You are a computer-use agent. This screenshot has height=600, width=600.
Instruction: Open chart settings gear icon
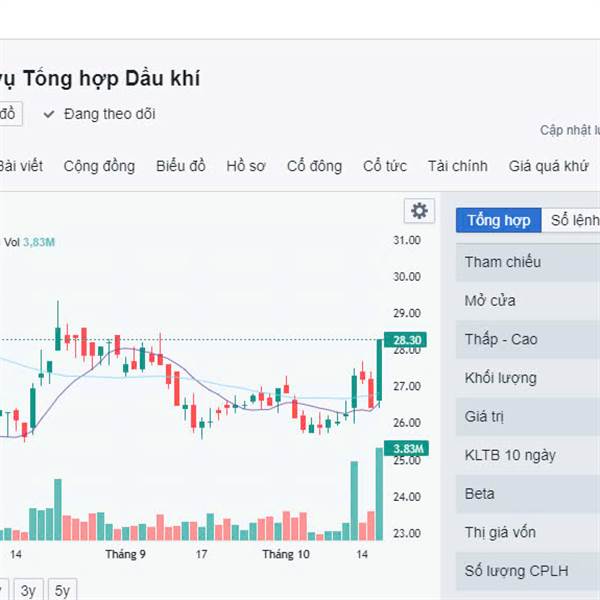(419, 211)
